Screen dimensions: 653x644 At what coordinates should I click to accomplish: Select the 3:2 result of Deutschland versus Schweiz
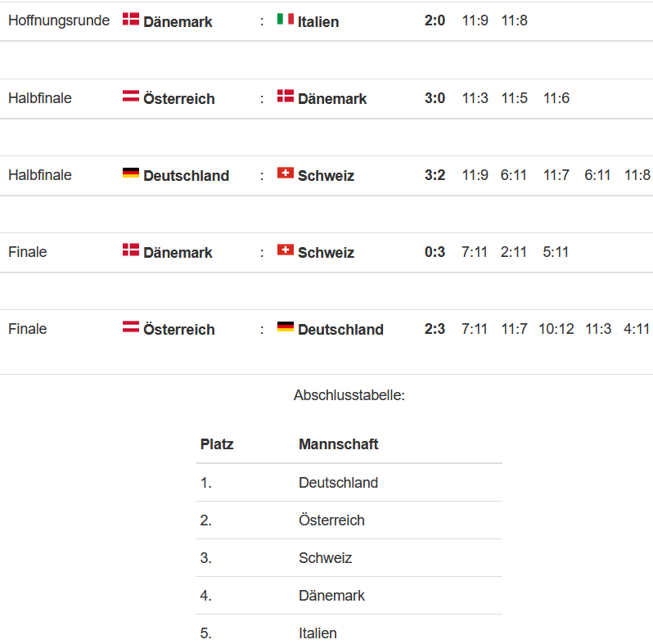coord(435,175)
